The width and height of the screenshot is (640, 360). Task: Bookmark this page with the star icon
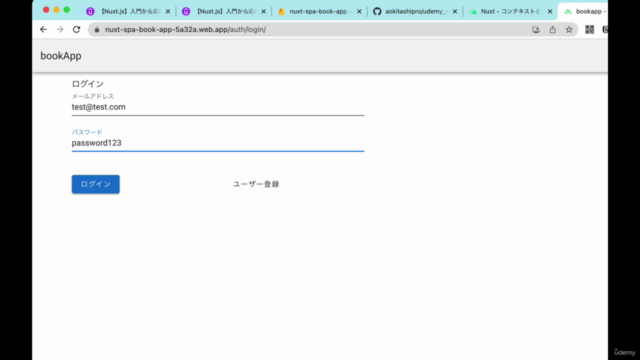(x=569, y=29)
